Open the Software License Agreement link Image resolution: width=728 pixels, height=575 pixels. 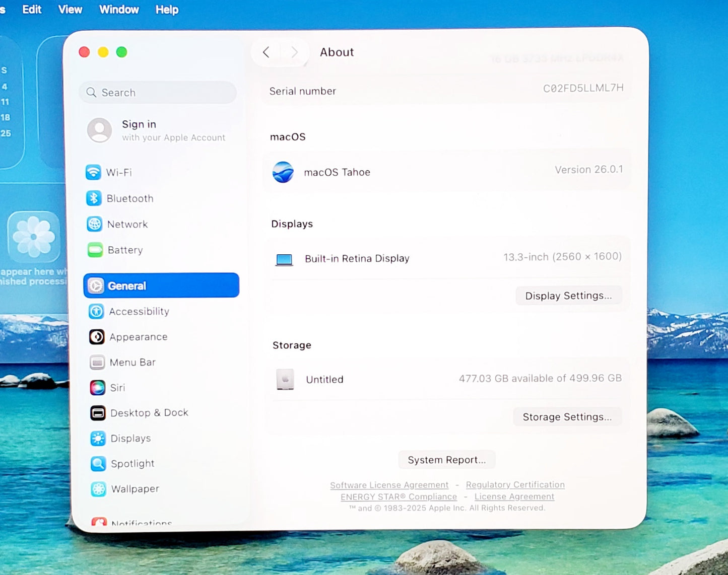point(389,485)
